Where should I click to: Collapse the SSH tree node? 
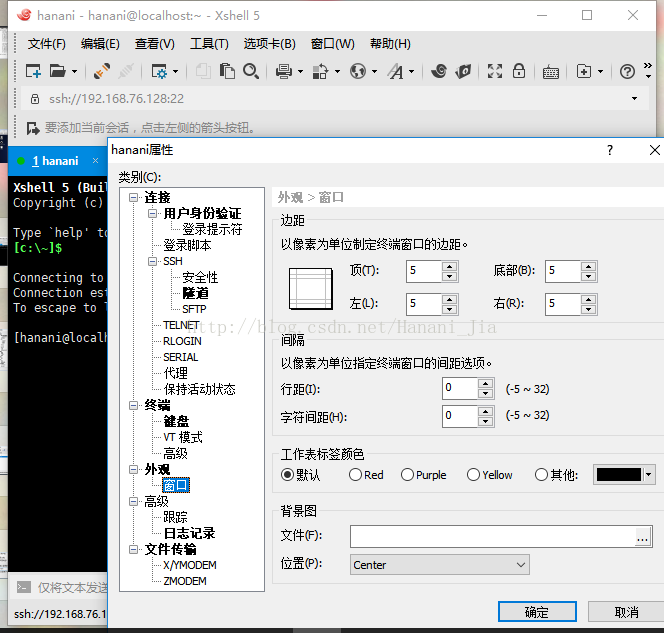pyautogui.click(x=152, y=261)
